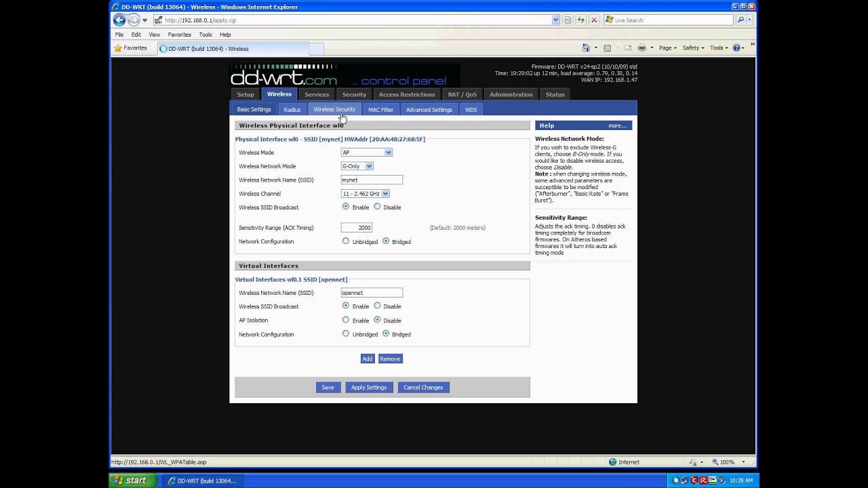This screenshot has height=488, width=868.
Task: Open the Help more... link
Action: click(x=617, y=125)
